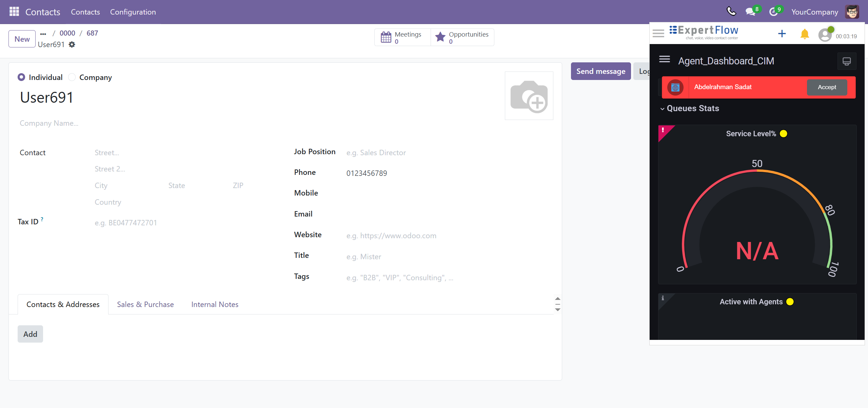This screenshot has height=408, width=868.
Task: Click the ExpertFlow plus icon
Action: (782, 34)
